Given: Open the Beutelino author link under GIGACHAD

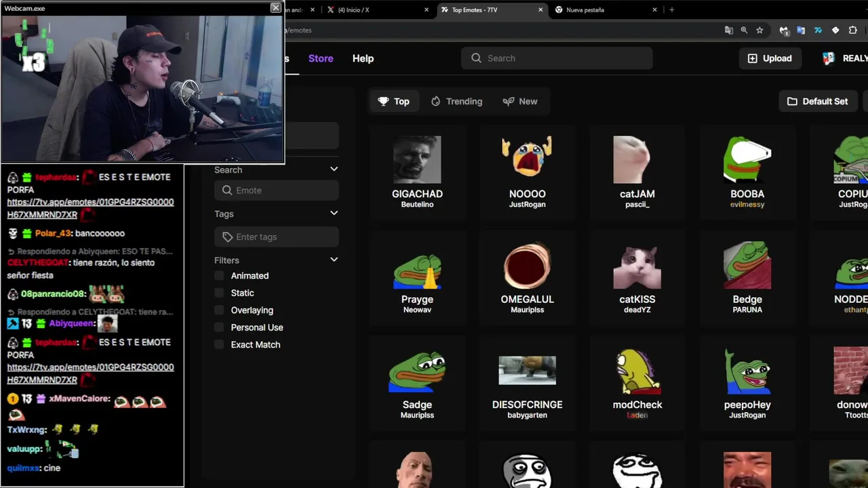Looking at the screenshot, I should point(417,204).
